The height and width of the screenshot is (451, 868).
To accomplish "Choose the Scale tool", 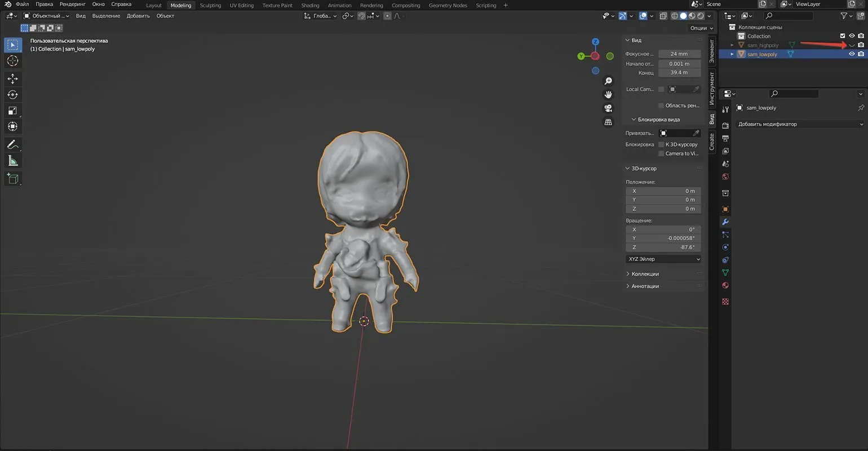I will 12,110.
